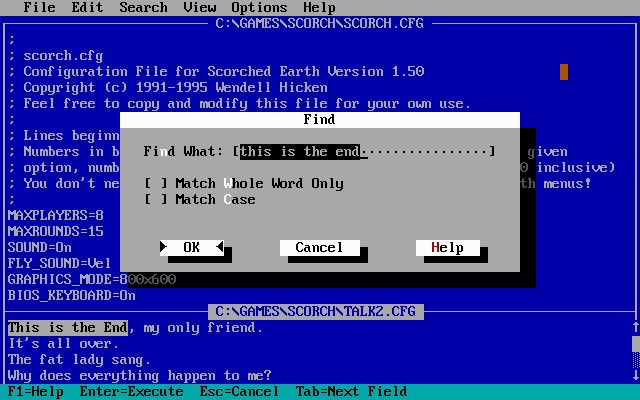The width and height of the screenshot is (640, 400).
Task: Open the View menu
Action: click(200, 7)
